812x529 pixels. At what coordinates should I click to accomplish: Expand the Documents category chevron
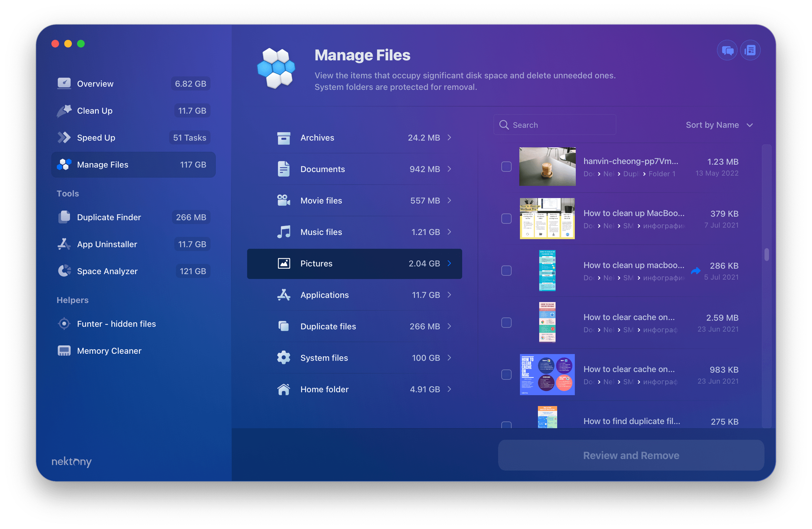tap(451, 169)
